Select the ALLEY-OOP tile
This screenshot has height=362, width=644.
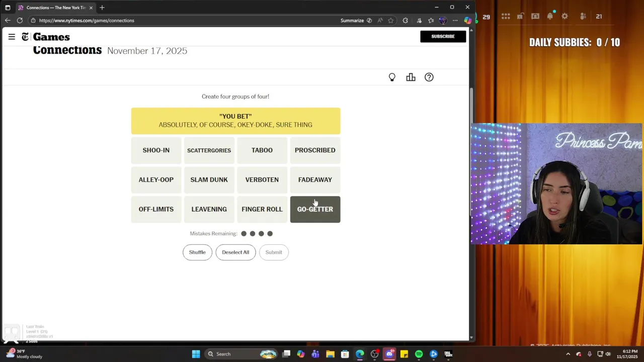click(156, 179)
